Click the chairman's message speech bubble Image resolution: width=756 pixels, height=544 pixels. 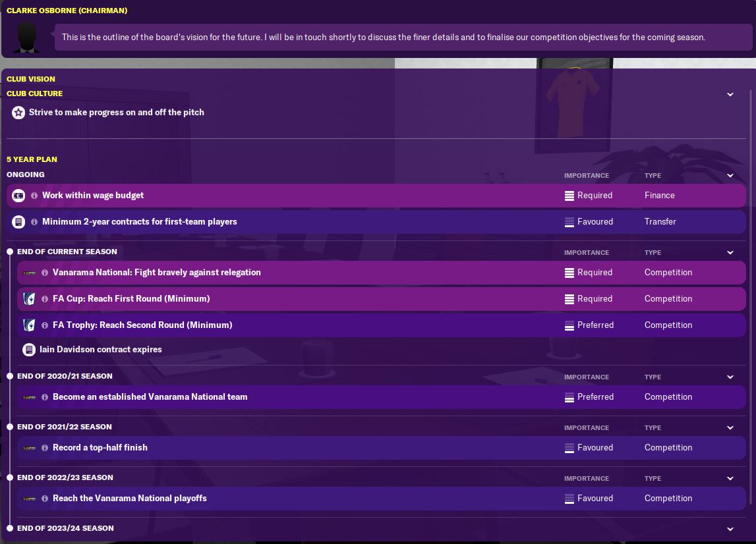click(403, 38)
